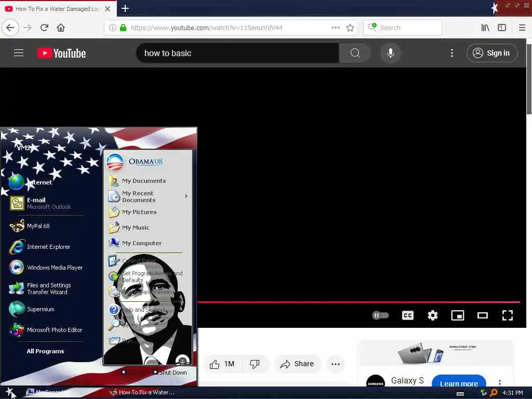Click the YouTube magnifier search button
Screen dimensions: 532x399
pos(355,53)
